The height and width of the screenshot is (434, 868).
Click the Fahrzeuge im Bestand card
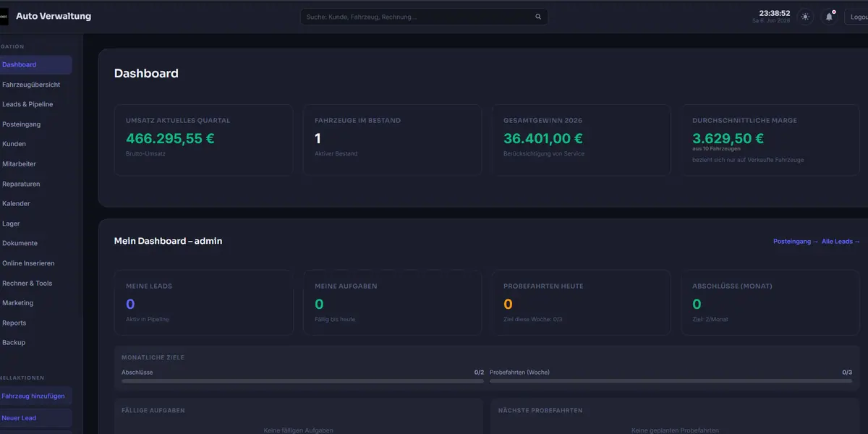(392, 140)
